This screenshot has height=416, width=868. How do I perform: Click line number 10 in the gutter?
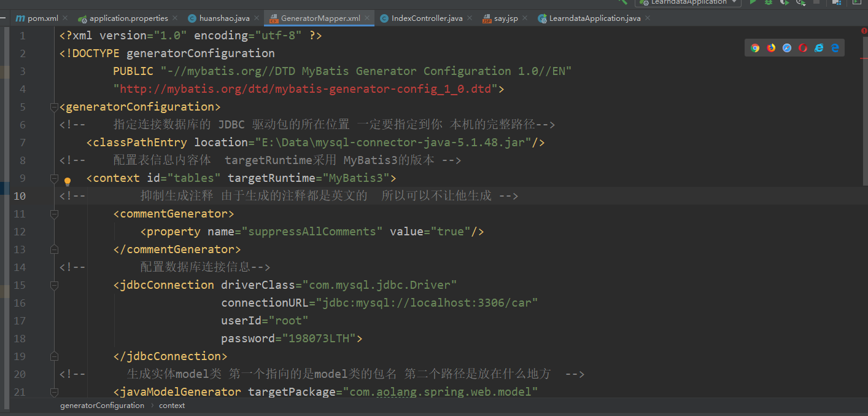20,196
